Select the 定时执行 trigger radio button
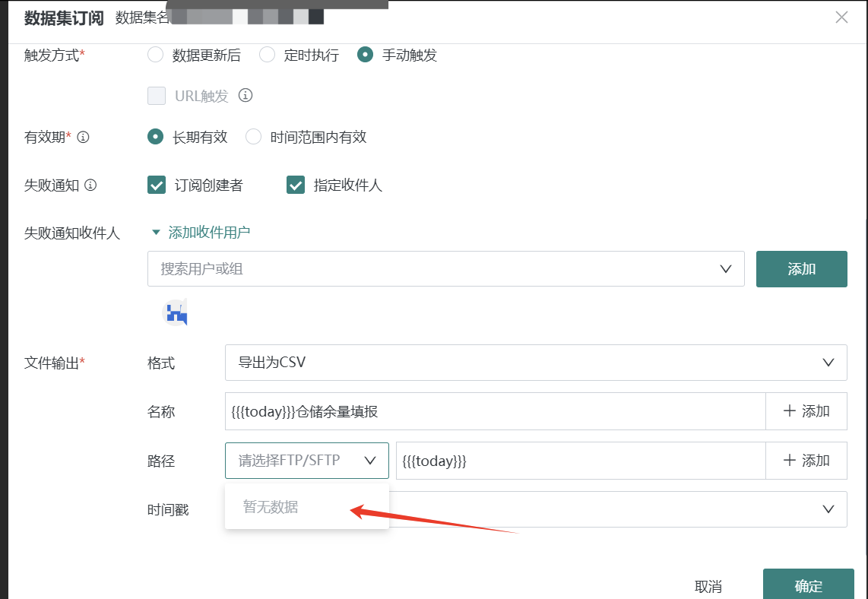This screenshot has width=868, height=599. click(267, 55)
